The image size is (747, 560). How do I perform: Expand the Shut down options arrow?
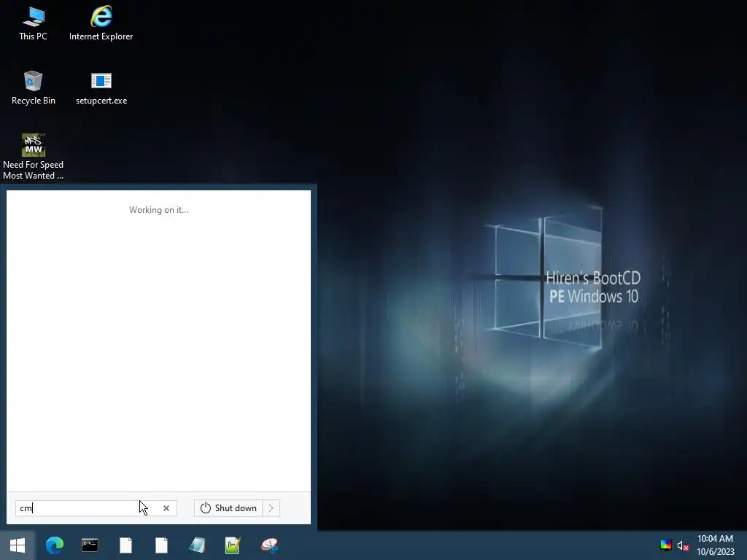click(271, 508)
